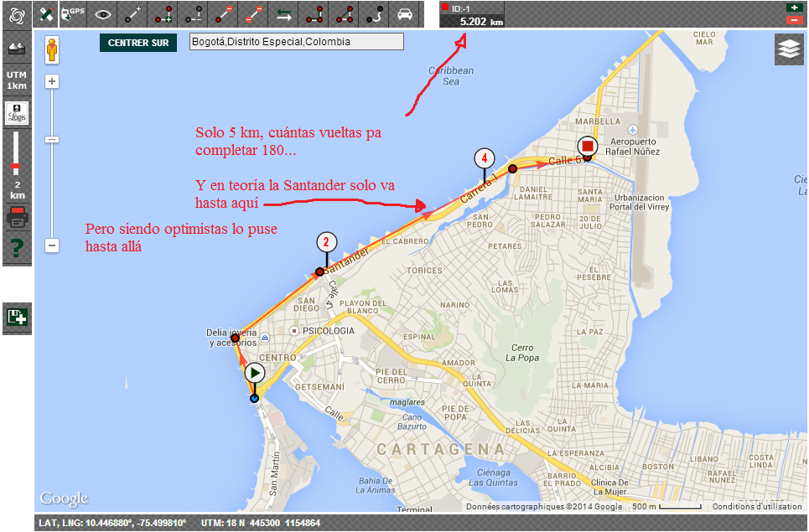Select the dashed-segment point tool
Image resolution: width=809 pixels, height=532 pixels.
(x=193, y=14)
